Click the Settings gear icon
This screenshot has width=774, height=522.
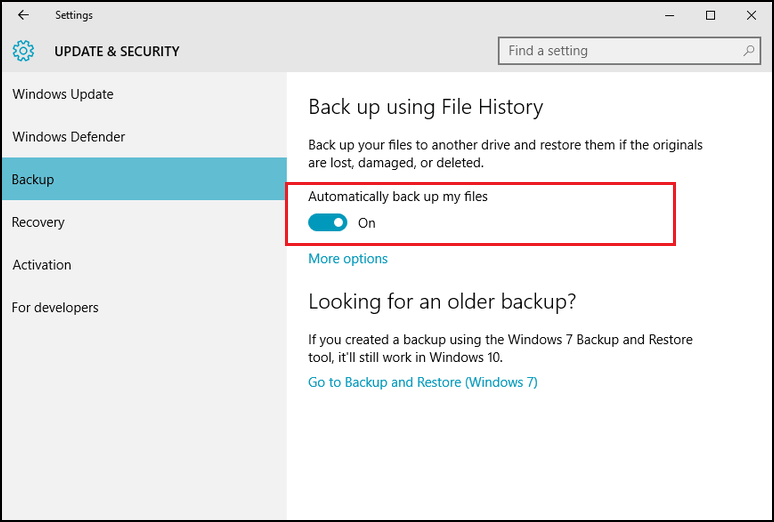pos(24,51)
